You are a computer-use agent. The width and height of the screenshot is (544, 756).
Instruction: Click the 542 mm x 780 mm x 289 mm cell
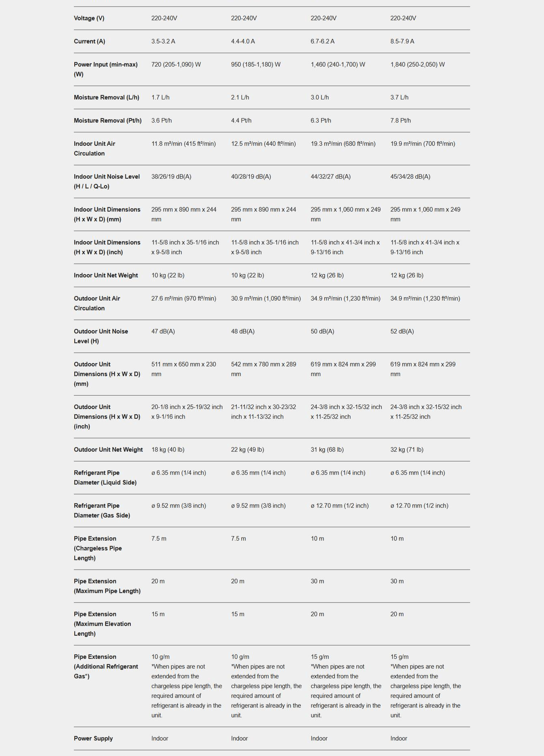[x=263, y=369]
